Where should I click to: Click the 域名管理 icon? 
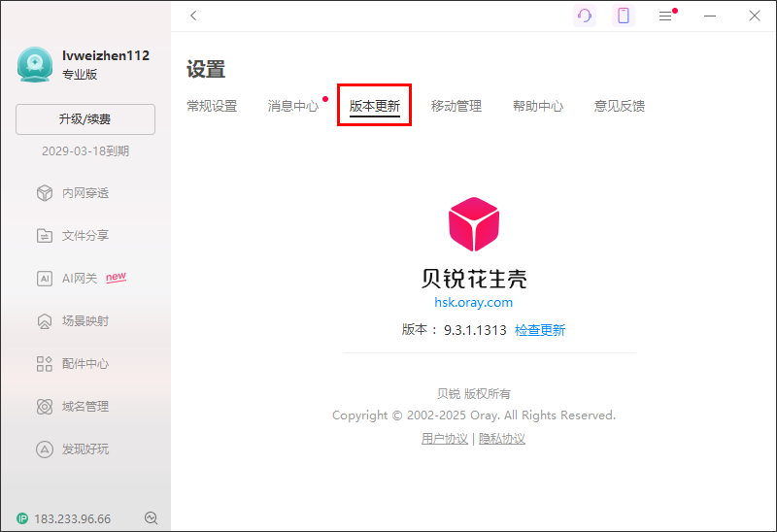45,407
